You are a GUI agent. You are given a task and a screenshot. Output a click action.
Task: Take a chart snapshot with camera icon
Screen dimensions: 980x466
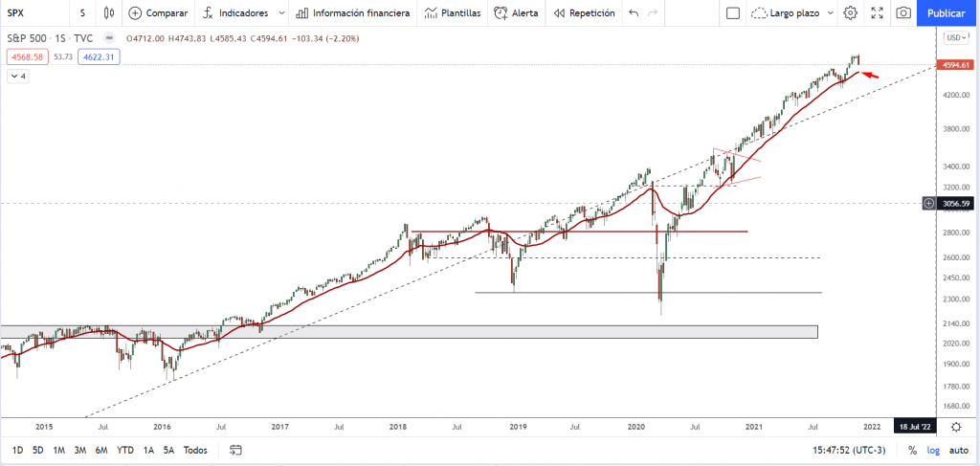pyautogui.click(x=903, y=12)
